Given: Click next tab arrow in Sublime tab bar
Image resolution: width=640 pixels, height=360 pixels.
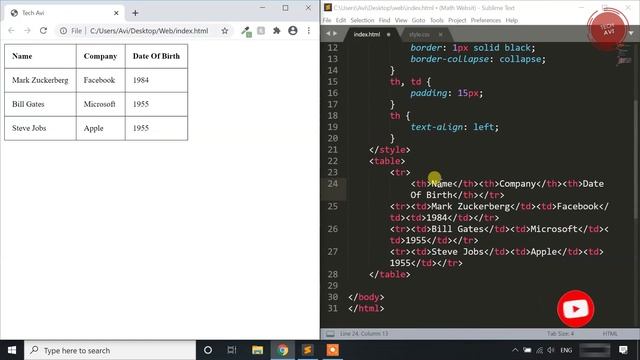Looking at the screenshot, I should pos(335,34).
